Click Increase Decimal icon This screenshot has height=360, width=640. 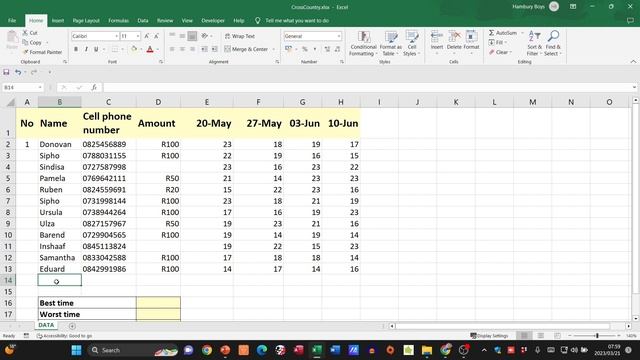coord(327,49)
